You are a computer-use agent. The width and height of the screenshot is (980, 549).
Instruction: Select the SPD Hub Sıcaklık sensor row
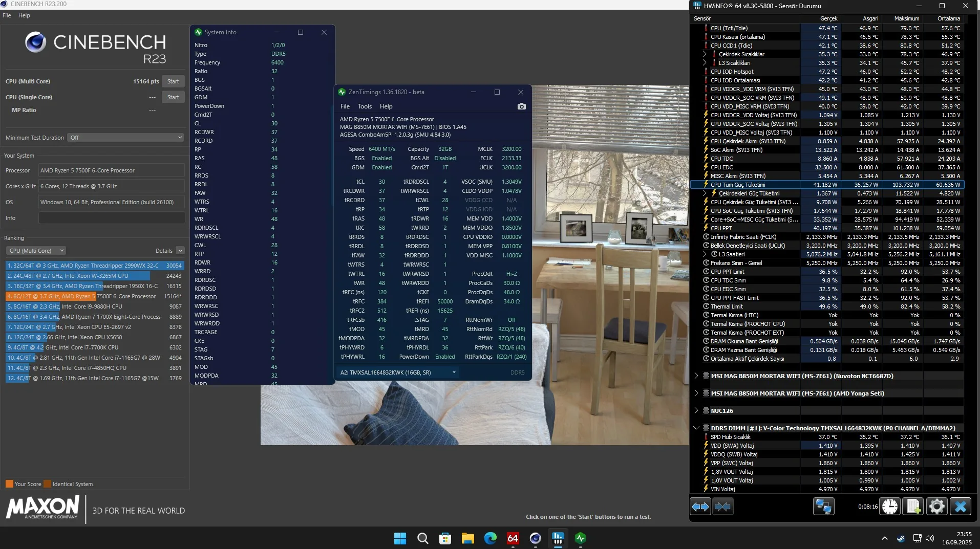(827, 437)
